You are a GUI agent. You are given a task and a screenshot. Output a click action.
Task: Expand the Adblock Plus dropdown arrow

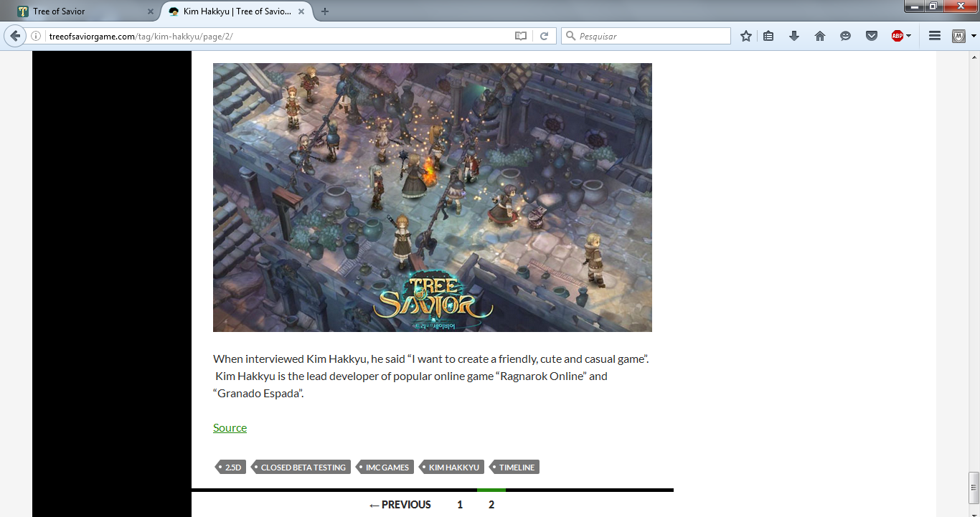[x=909, y=36]
